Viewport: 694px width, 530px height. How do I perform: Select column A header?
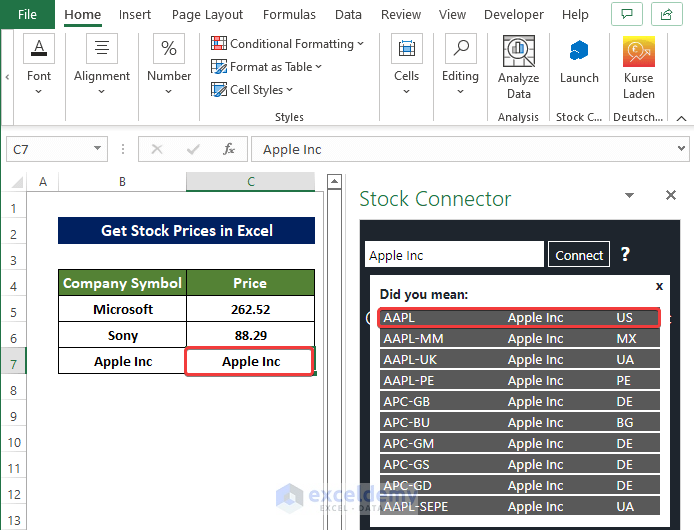(x=43, y=182)
